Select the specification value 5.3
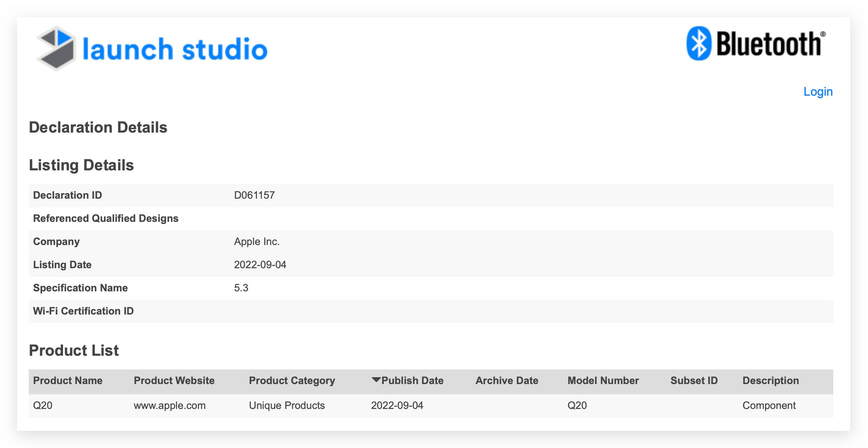 coord(241,288)
